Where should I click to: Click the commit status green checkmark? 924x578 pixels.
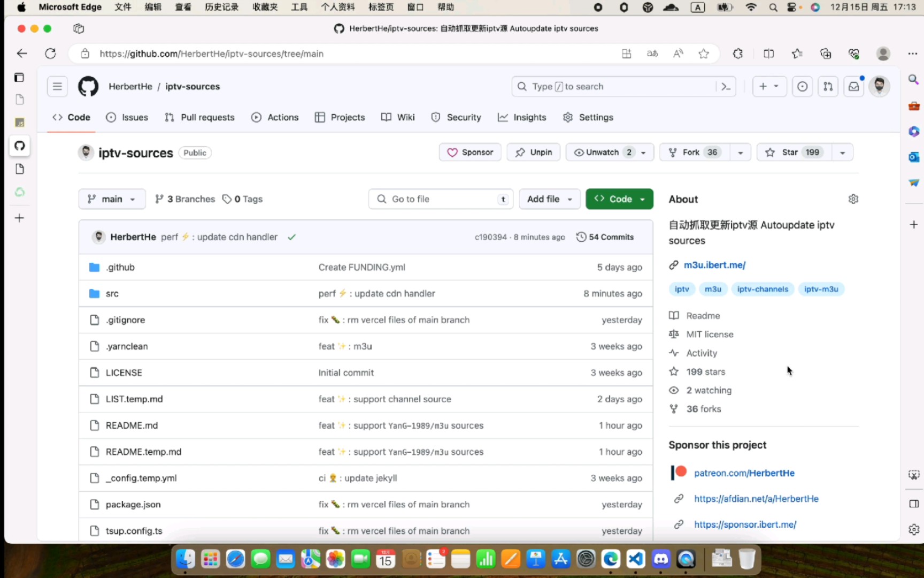pos(291,237)
